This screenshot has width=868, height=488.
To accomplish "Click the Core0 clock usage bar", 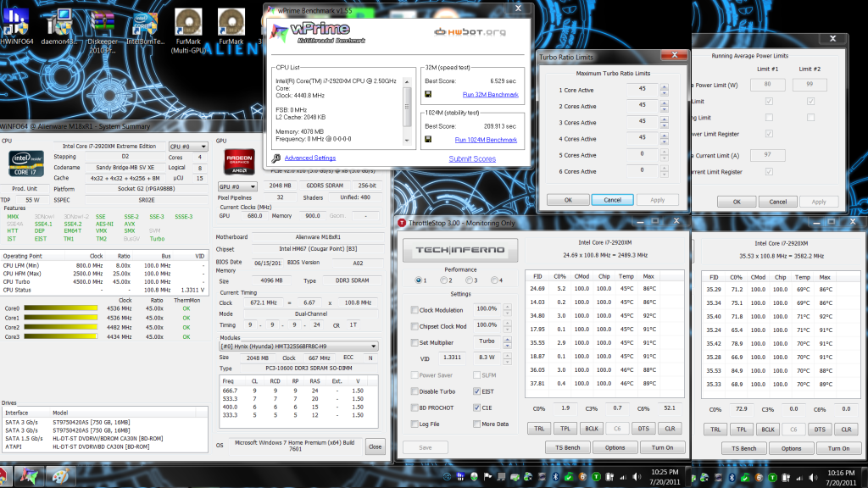I will coord(61,308).
